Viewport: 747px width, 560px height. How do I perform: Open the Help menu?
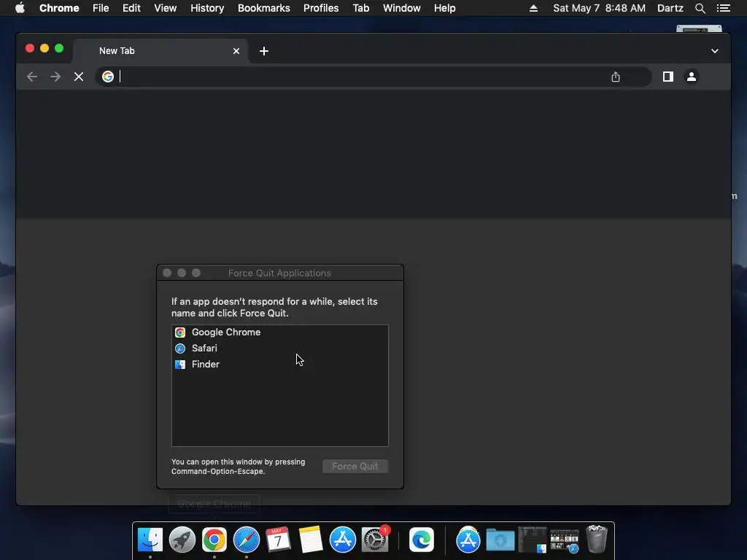point(444,8)
